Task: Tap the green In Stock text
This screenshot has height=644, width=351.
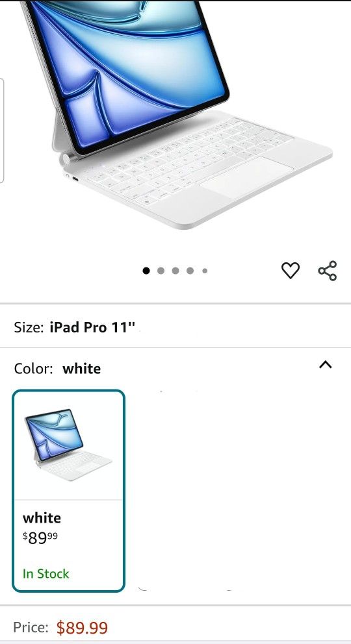Action: click(45, 573)
